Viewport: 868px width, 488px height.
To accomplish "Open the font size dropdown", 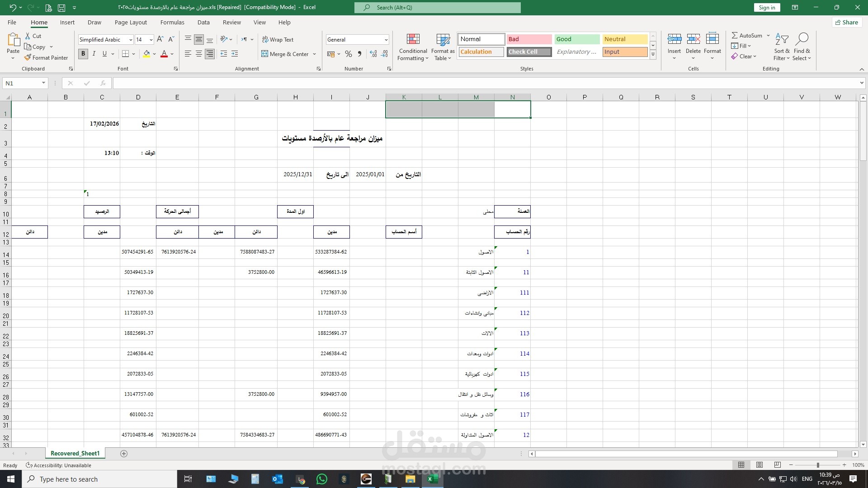I will click(x=151, y=40).
